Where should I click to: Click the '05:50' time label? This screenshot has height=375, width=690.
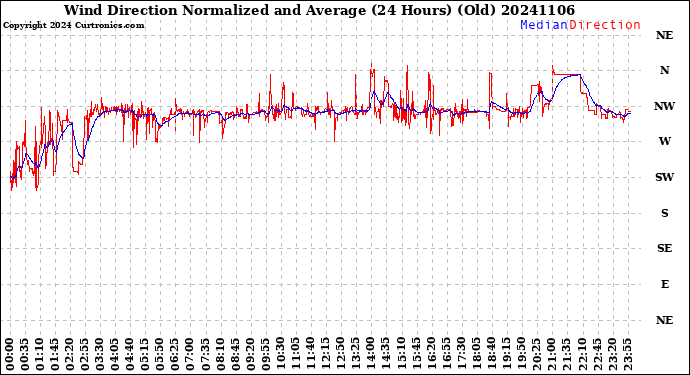[160, 354]
